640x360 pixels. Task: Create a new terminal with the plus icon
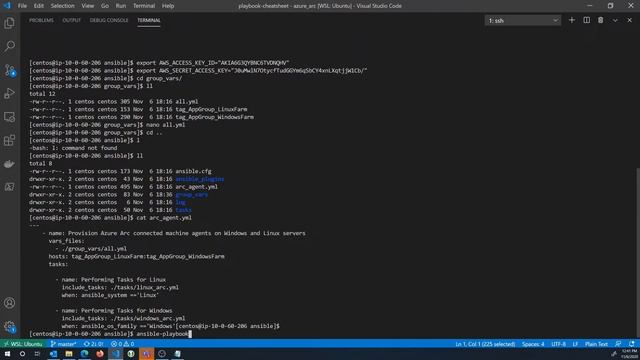point(571,20)
